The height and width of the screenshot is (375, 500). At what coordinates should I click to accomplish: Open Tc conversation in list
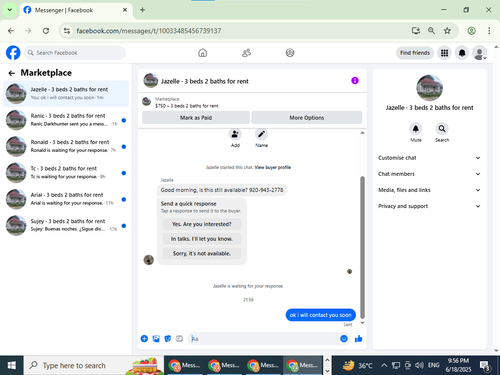66,172
